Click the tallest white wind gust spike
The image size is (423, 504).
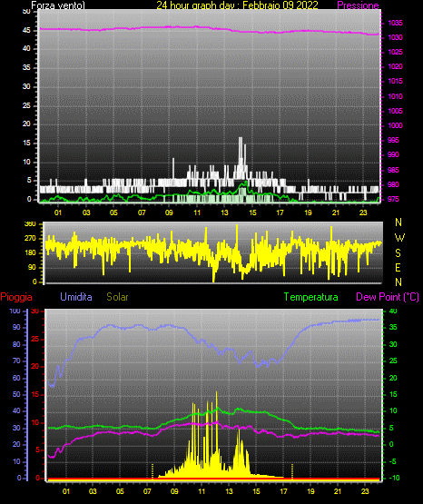tap(241, 157)
